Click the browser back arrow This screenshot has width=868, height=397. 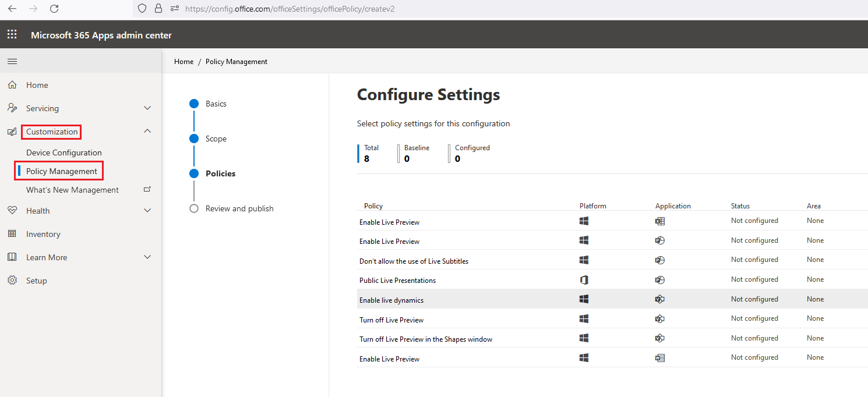pyautogui.click(x=12, y=9)
